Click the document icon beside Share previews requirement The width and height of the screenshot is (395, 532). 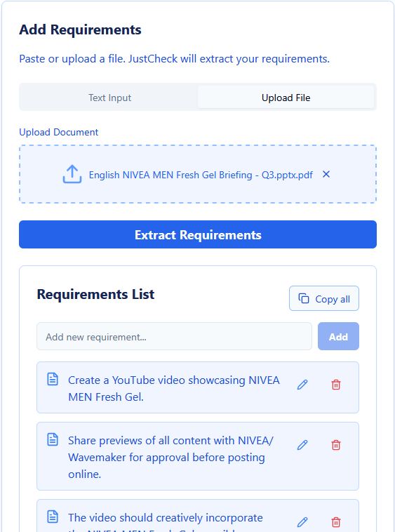pyautogui.click(x=53, y=439)
